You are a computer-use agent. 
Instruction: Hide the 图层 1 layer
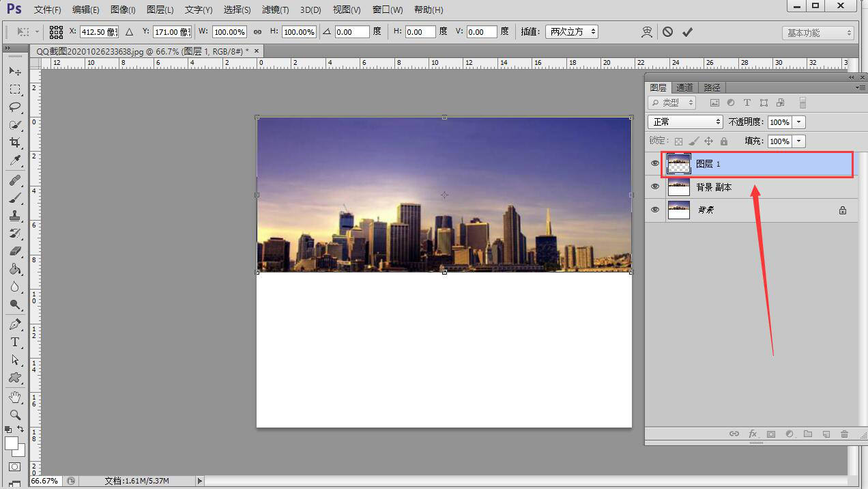(655, 164)
